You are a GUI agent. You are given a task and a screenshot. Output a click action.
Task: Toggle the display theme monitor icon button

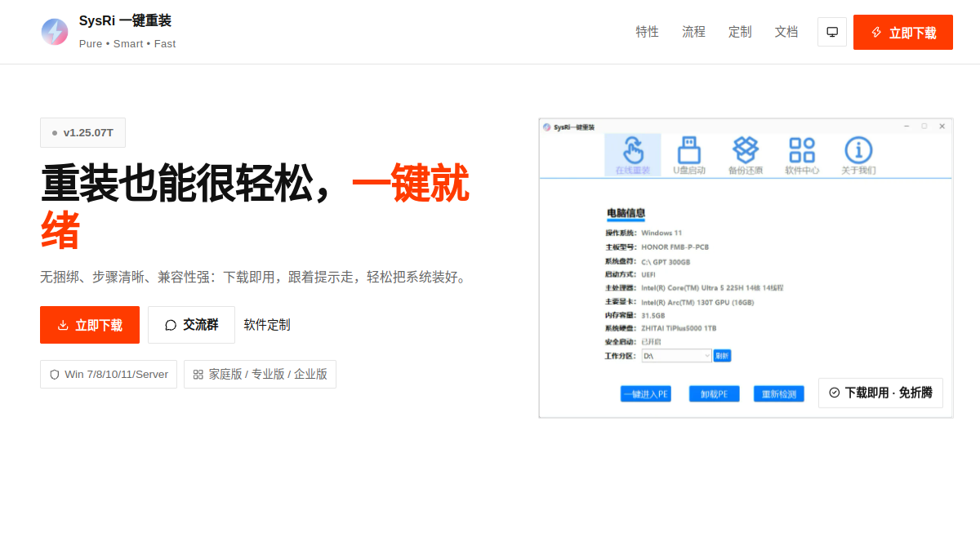[832, 32]
